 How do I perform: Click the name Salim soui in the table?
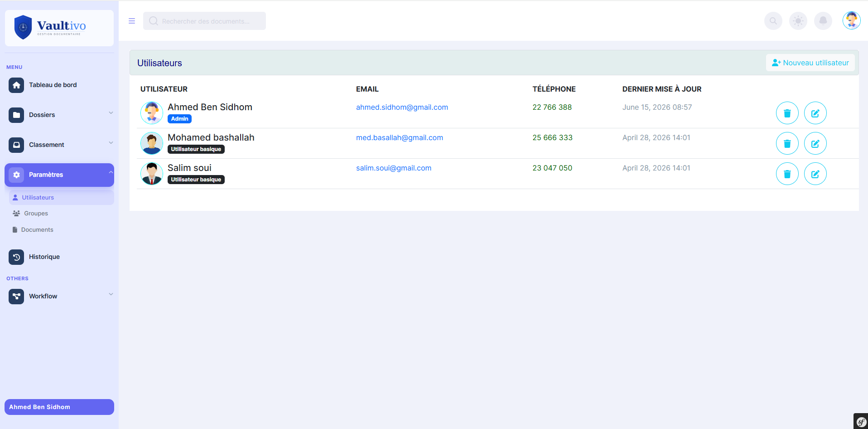(189, 168)
